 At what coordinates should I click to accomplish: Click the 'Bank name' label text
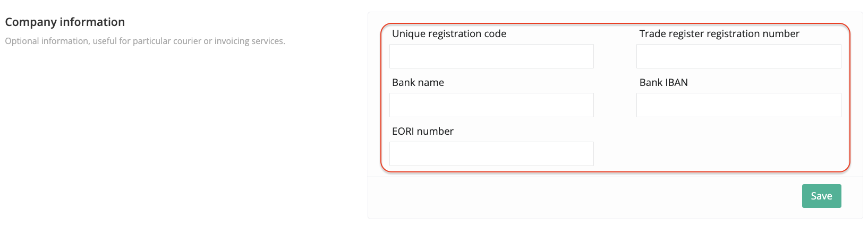pos(418,83)
